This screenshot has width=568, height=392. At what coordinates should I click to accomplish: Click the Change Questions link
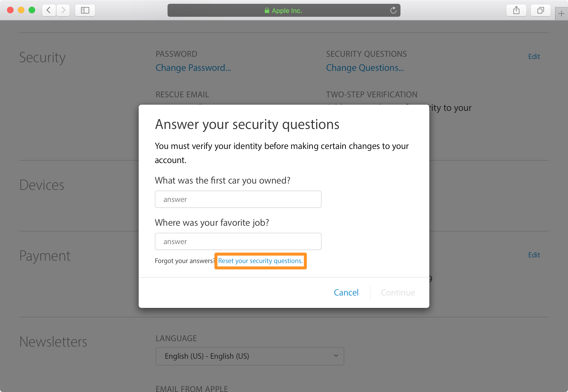tap(365, 68)
